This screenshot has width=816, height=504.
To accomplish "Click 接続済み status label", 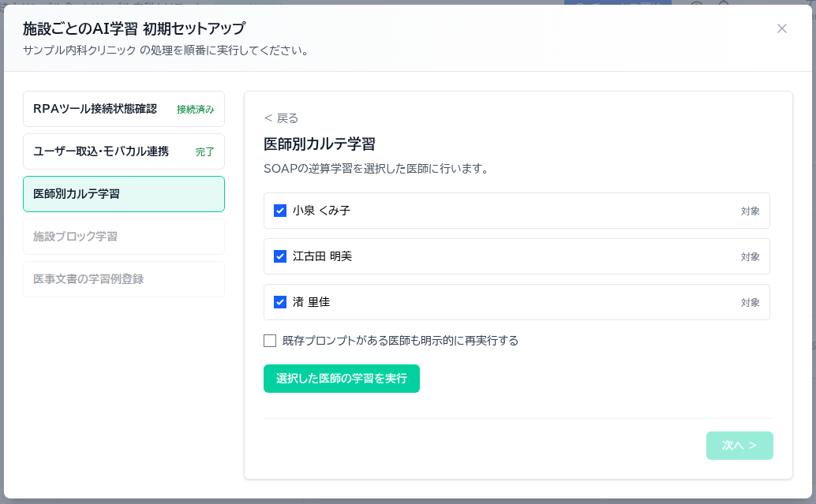I will point(195,109).
